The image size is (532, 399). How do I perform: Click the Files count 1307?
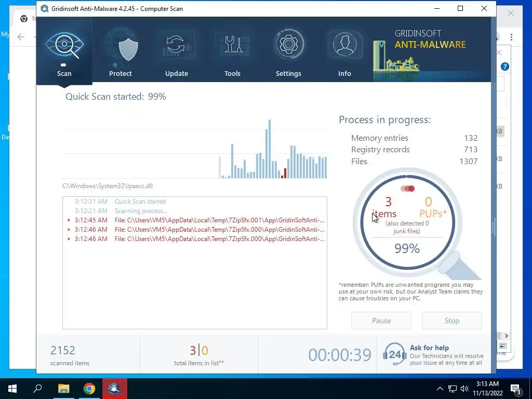point(469,161)
